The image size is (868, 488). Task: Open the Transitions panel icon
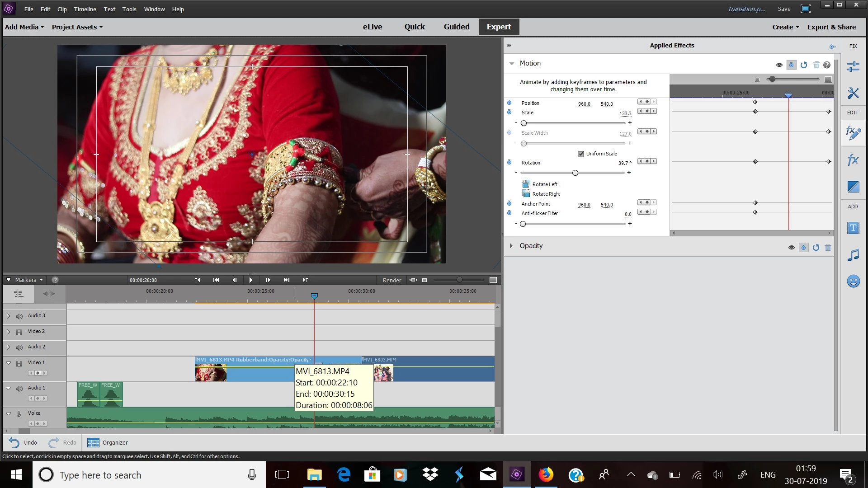[853, 187]
